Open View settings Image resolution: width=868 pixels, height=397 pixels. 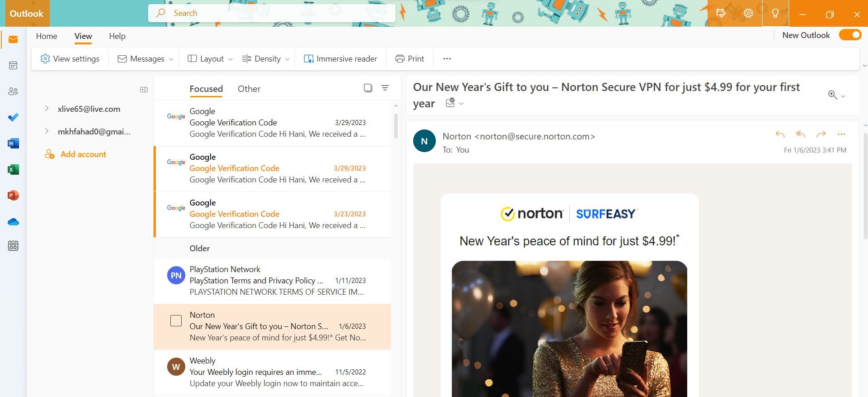point(70,59)
